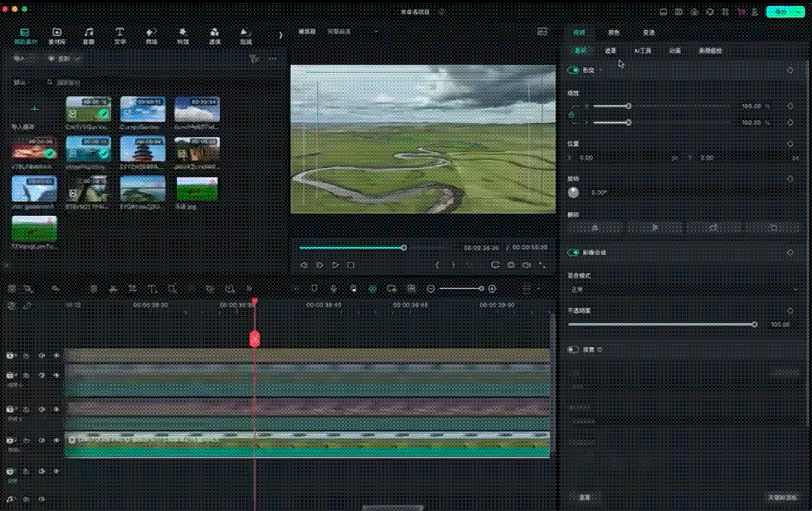Expand the Record (录制) dropdown
The image size is (812, 511).
pos(64,59)
